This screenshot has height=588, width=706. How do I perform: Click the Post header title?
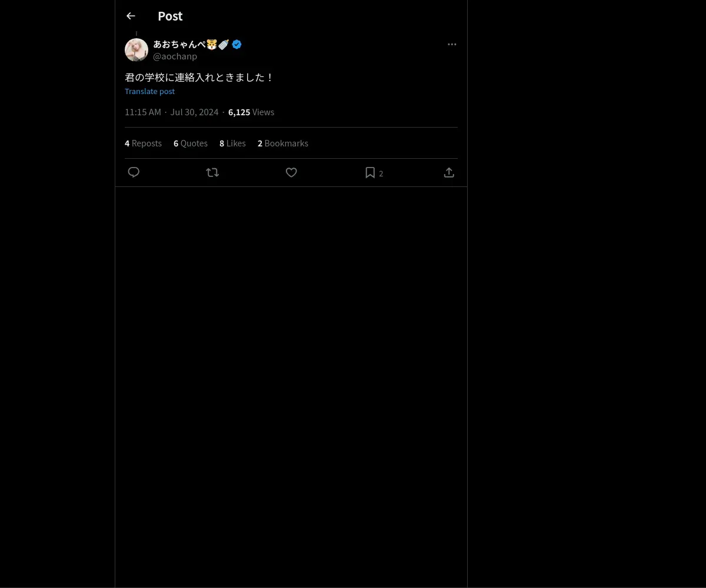170,16
